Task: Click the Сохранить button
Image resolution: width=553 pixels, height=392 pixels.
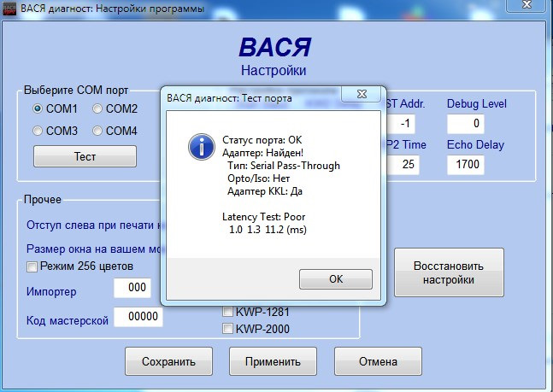Action: point(168,361)
